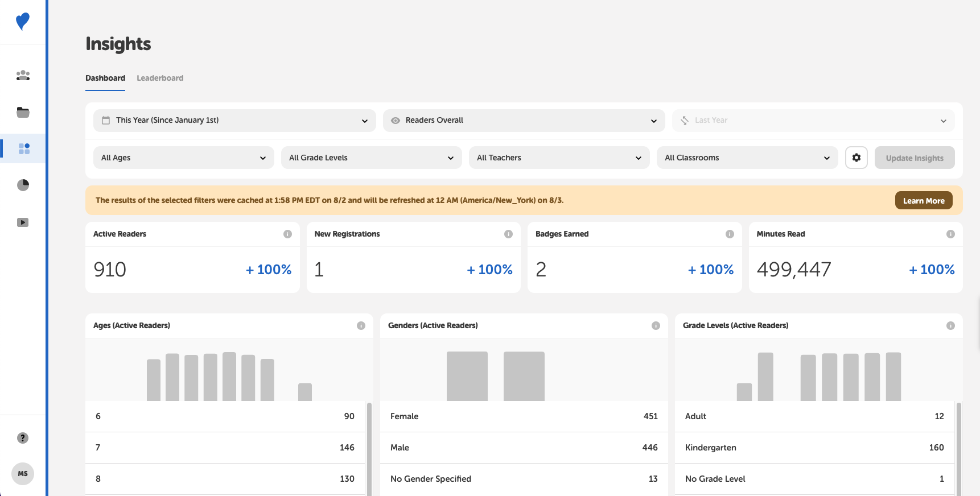Screen dimensions: 980x496
Task: Select the age 7 row
Action: [x=225, y=448]
